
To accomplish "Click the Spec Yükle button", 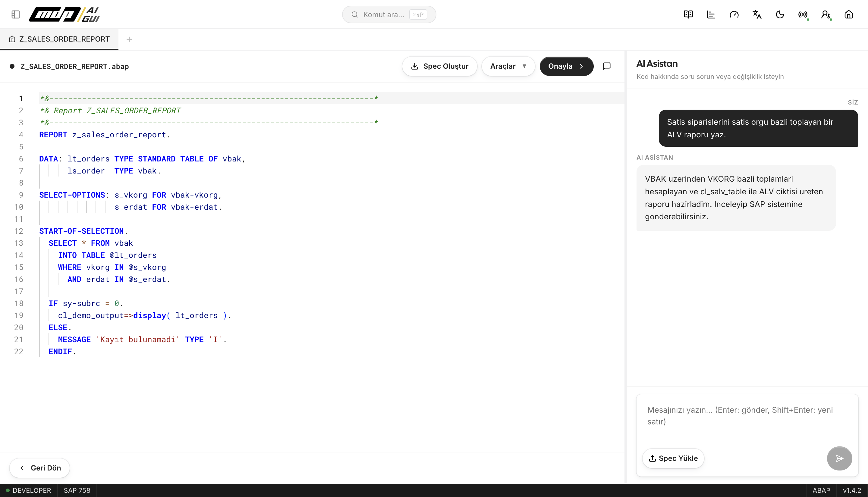I will [673, 458].
